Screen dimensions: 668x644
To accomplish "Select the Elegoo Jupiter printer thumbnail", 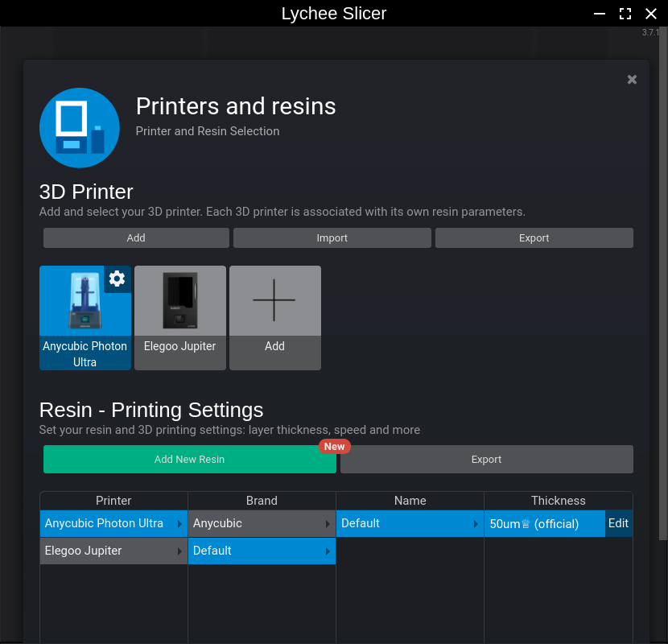I will click(179, 300).
